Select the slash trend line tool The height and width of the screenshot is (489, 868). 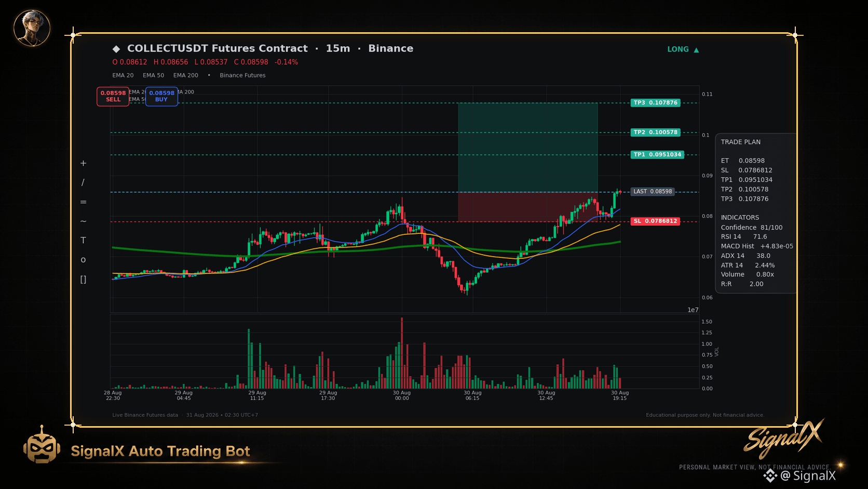pyautogui.click(x=83, y=182)
